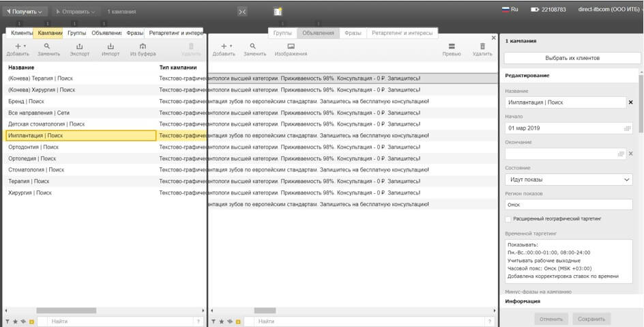This screenshot has height=327, width=644.
Task: Open the Получить dropdown menu
Action: point(25,12)
